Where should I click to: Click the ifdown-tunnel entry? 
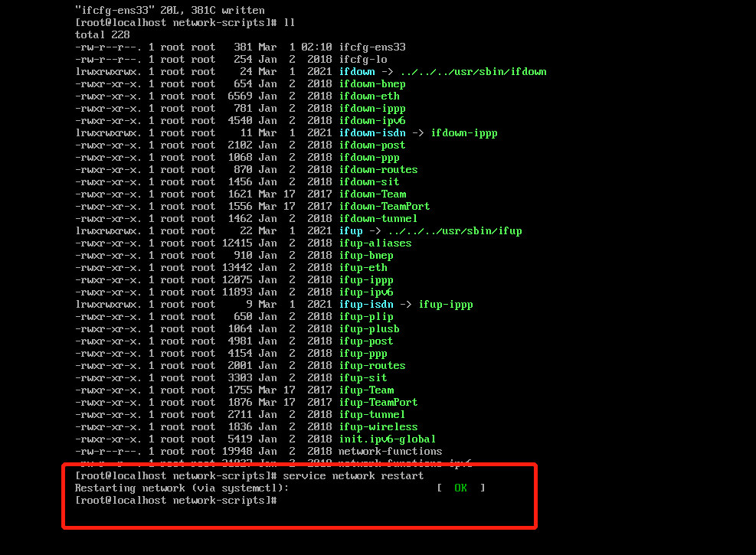(x=378, y=219)
